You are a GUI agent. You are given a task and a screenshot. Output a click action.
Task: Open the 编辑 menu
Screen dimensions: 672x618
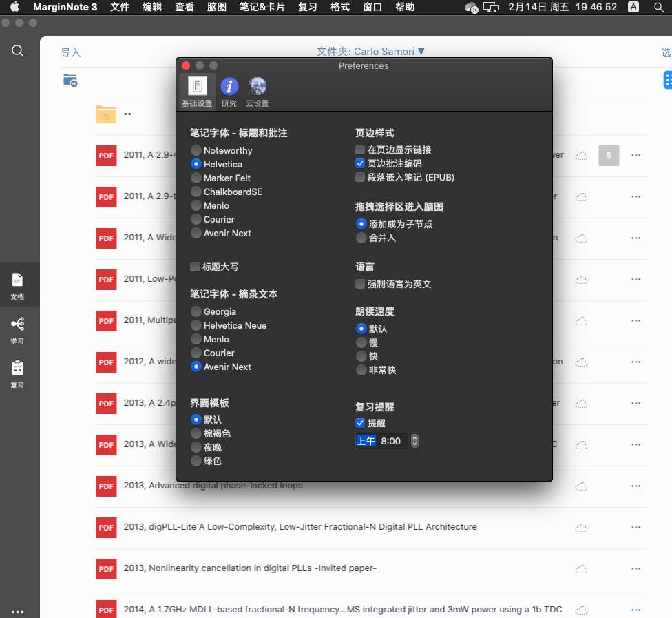152,8
